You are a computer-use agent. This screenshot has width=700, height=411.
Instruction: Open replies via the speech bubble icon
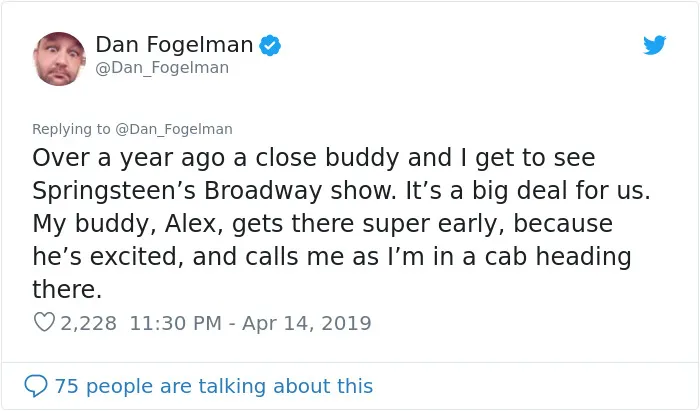point(36,386)
